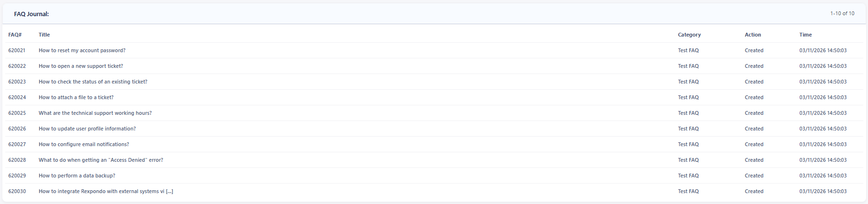
Task: Open FAQ "How to configure email notifications?"
Action: [84, 144]
